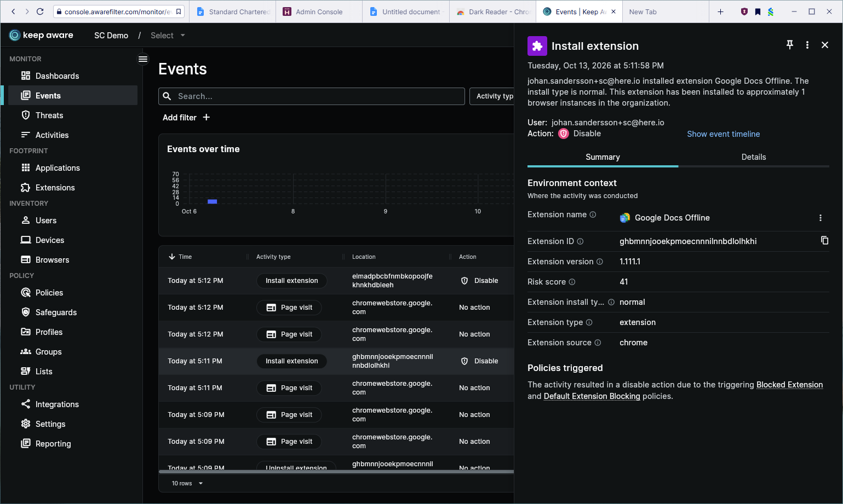Pin the Install extension panel
Screen dimensions: 843x504
point(790,45)
